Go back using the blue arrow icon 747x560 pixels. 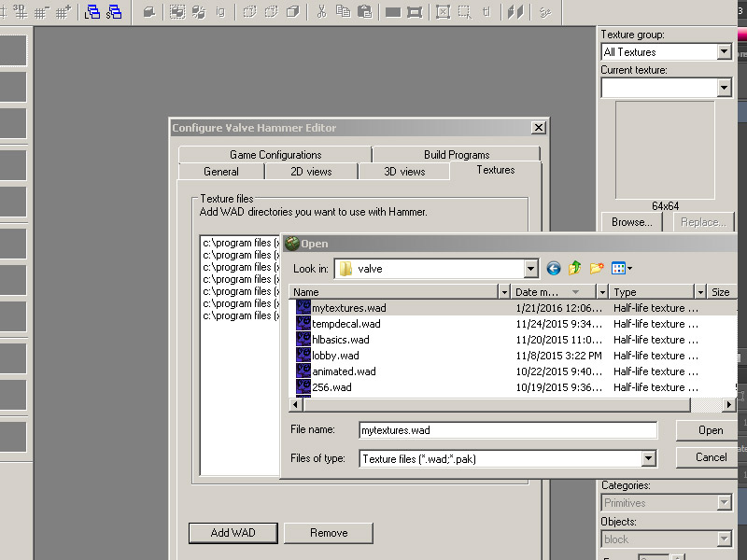(553, 269)
